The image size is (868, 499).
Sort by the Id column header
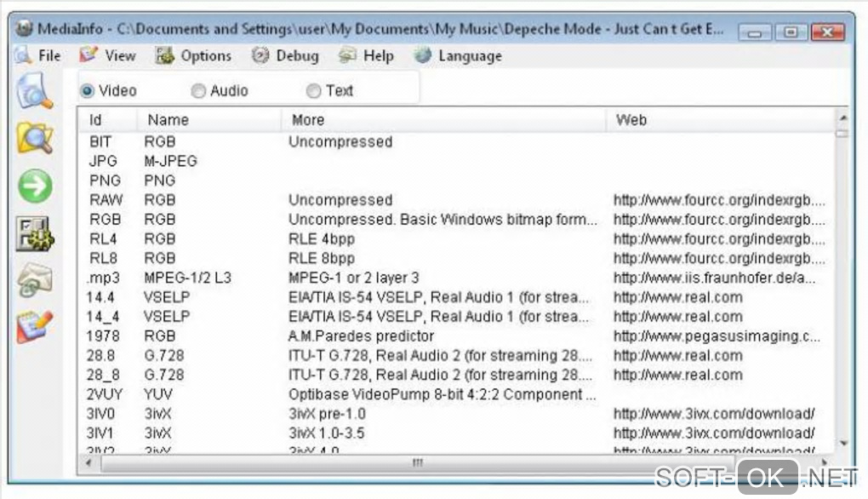108,119
